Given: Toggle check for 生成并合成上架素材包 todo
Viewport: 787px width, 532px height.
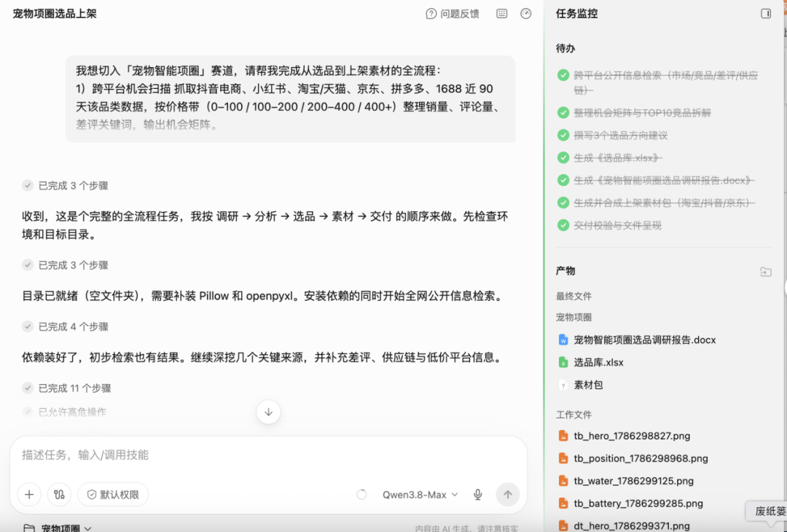Looking at the screenshot, I should pyautogui.click(x=563, y=203).
